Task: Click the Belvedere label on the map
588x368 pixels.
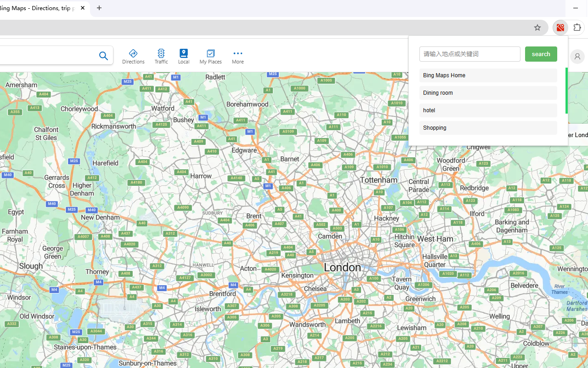Action: [524, 285]
